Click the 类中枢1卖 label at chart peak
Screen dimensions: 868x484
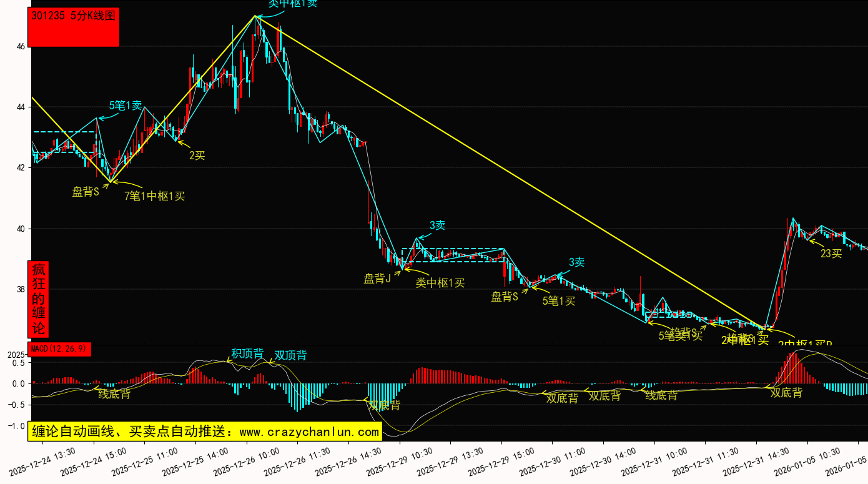click(293, 4)
